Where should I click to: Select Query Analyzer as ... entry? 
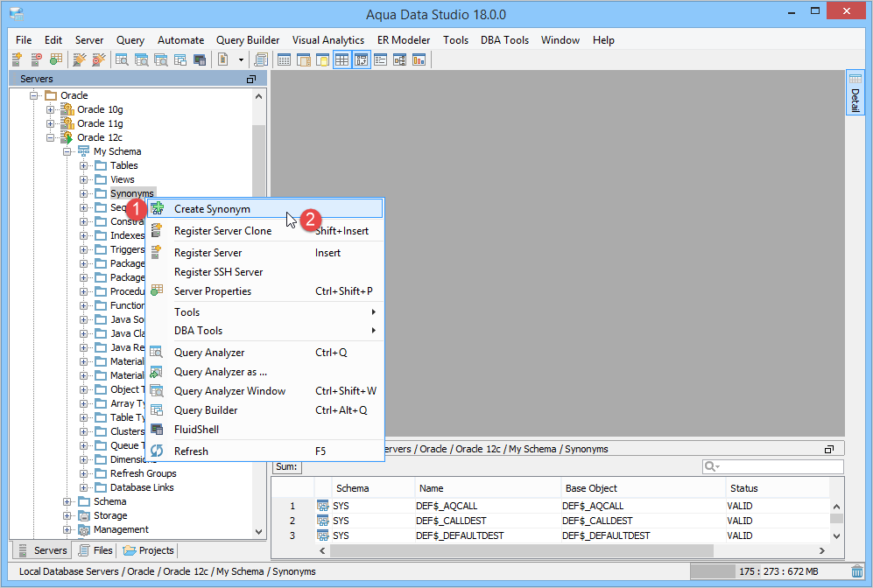coord(265,372)
